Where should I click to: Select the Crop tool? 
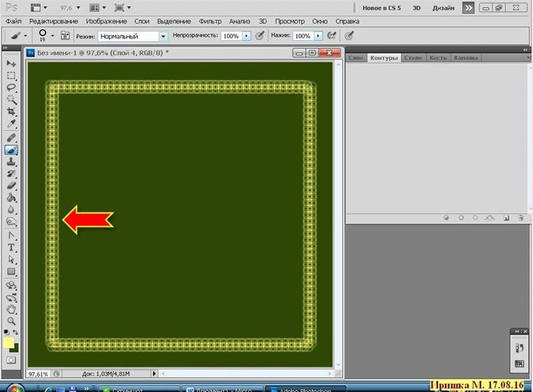[11, 112]
